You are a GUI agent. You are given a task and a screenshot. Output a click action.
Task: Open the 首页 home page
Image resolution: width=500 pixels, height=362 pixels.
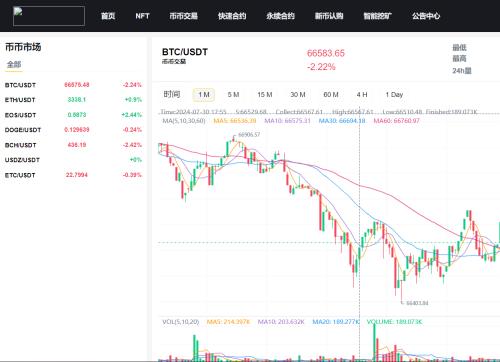tap(108, 16)
